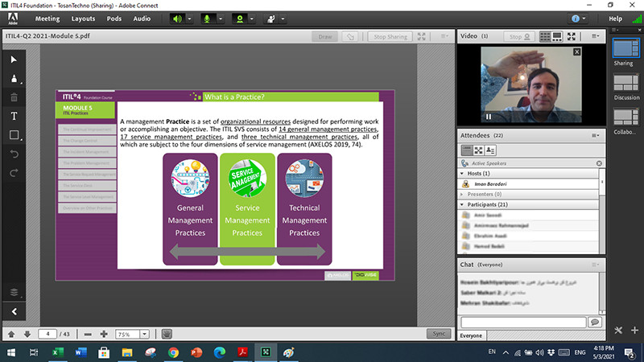This screenshot has height=362, width=644.
Task: Open Chrome from the taskbar
Action: 173,352
